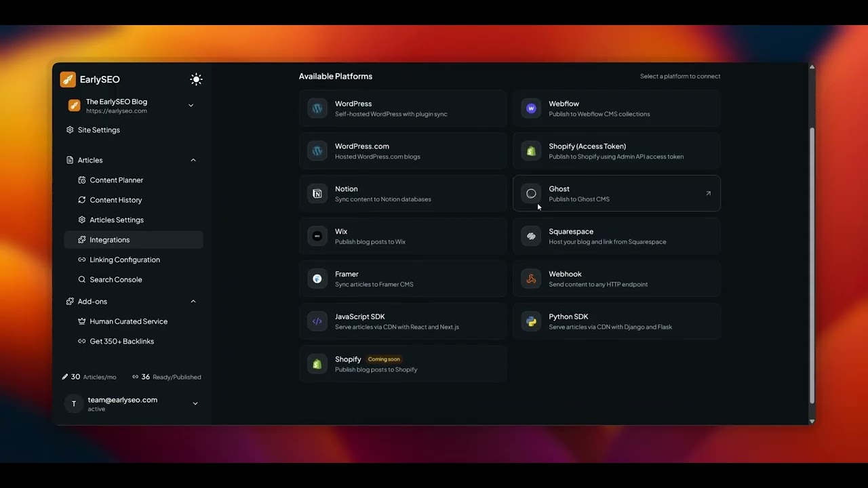Click the JavaScript SDK code icon

tap(317, 322)
